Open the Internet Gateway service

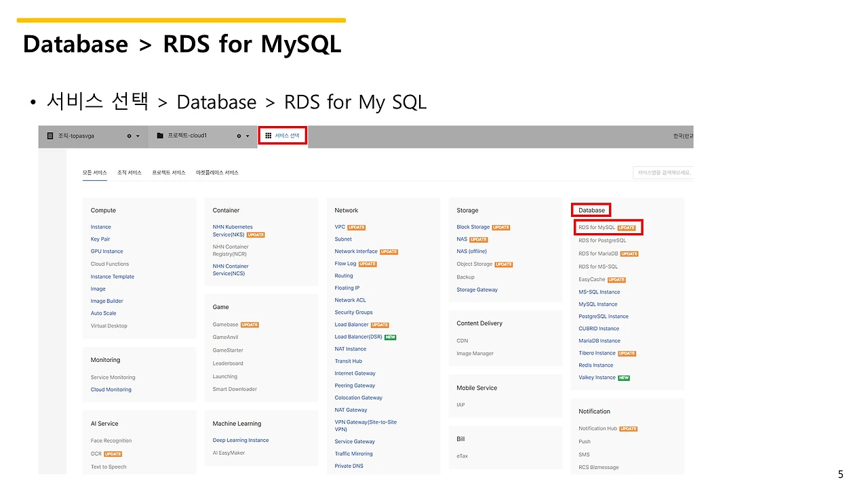355,373
